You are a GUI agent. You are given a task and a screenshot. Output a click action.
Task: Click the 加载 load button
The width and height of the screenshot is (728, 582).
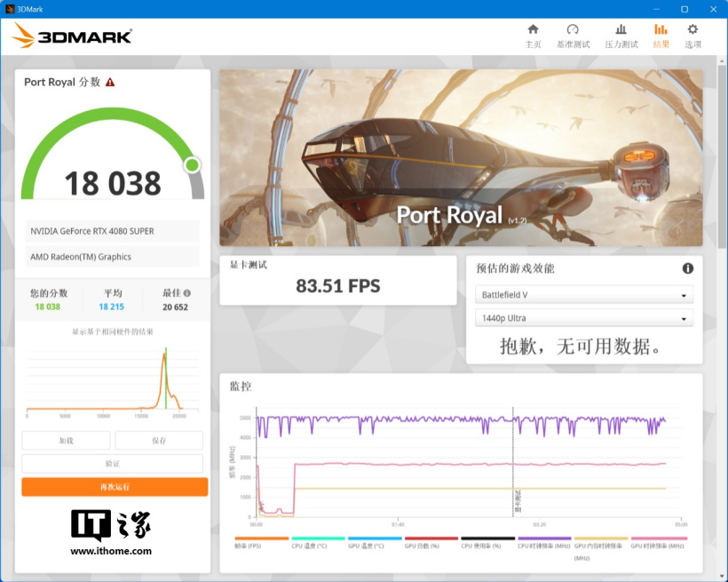(x=66, y=441)
